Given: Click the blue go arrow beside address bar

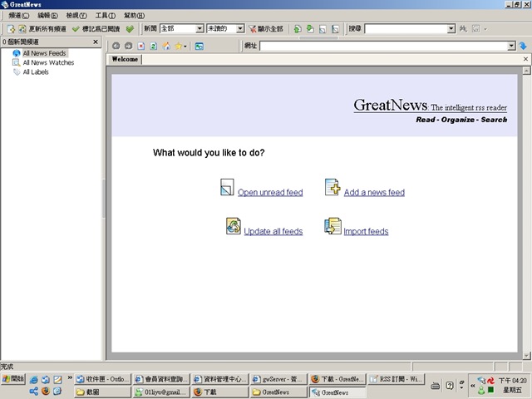Looking at the screenshot, I should [523, 46].
